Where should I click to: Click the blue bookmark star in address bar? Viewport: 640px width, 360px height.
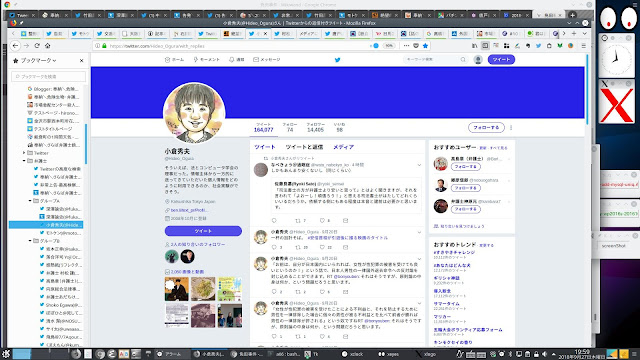point(425,46)
